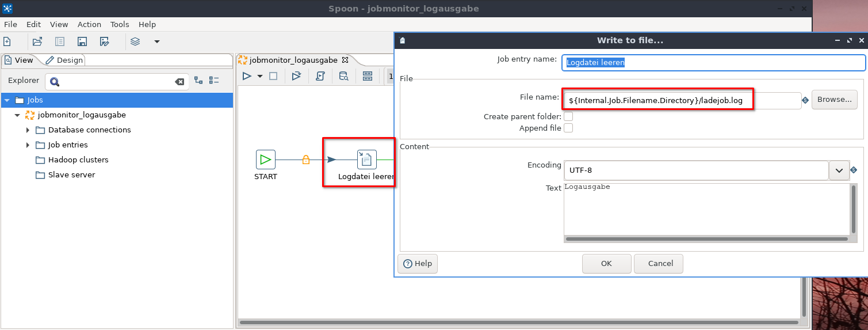This screenshot has width=868, height=330.
Task: Open the Action menu
Action: tap(89, 24)
